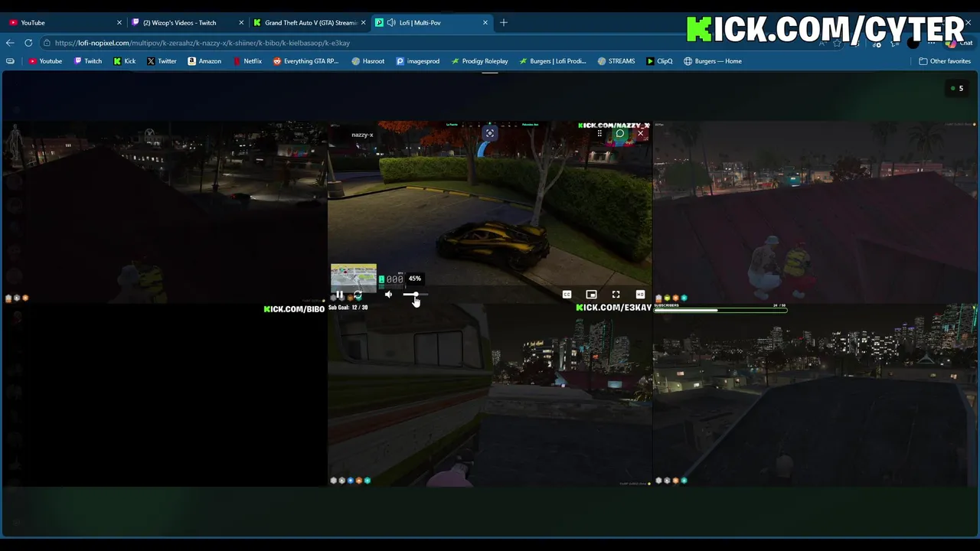Image resolution: width=980 pixels, height=551 pixels.
Task: Switch to Grand Theft Auto V Streaming tab
Action: pyautogui.click(x=309, y=23)
